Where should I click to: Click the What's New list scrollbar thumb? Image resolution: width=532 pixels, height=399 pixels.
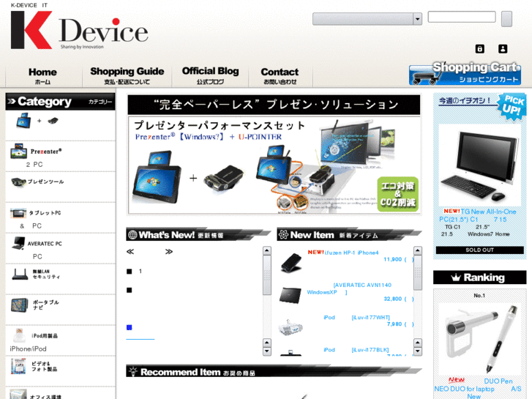coord(267,275)
